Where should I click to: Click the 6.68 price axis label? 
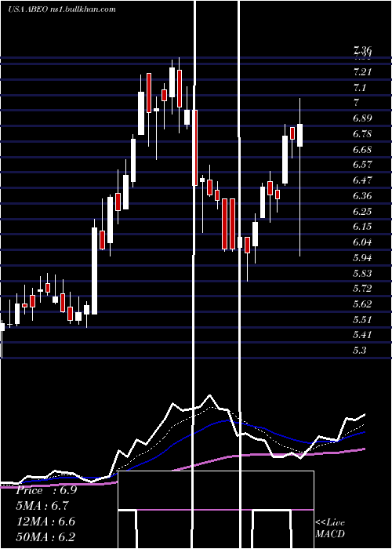point(362,150)
